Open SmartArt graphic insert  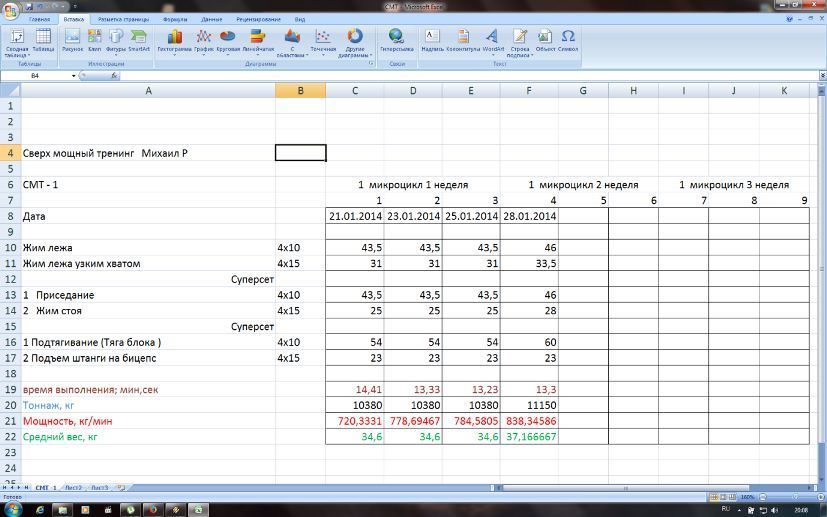click(138, 40)
